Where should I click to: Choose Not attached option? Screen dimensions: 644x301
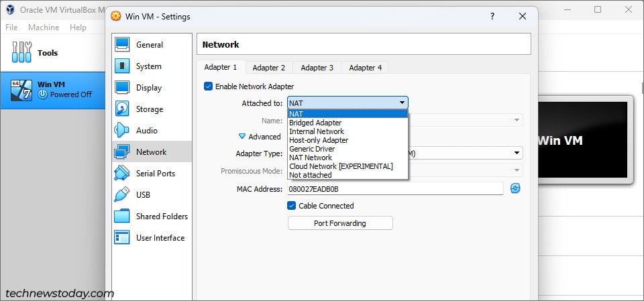pyautogui.click(x=347, y=174)
